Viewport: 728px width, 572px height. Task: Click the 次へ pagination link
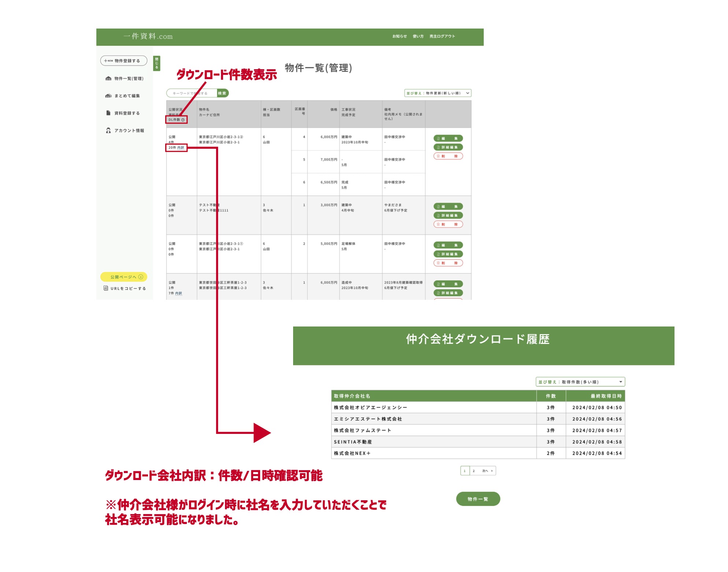click(x=487, y=471)
